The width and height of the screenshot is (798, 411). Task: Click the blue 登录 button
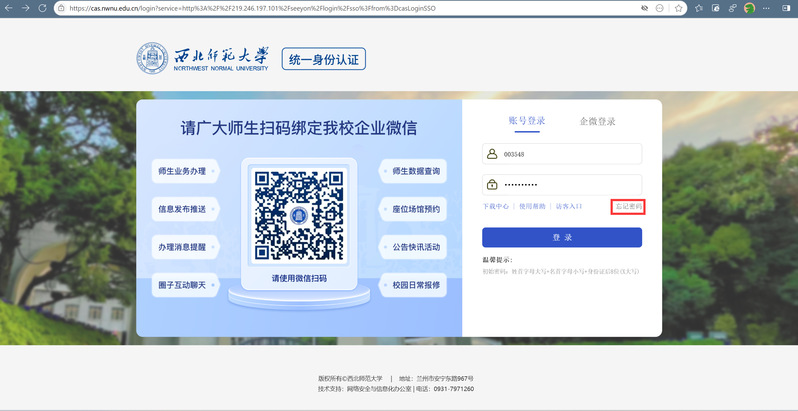562,238
